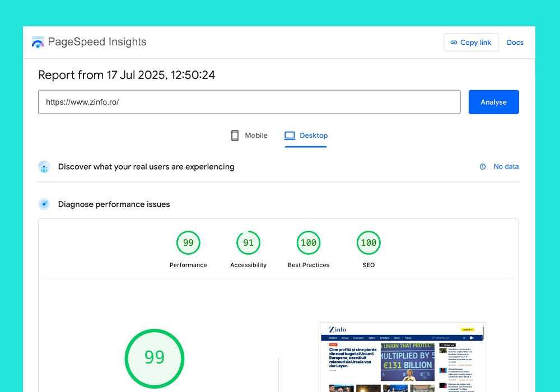The image size is (560, 392).
Task: Click the diagnose performance issues icon
Action: pos(44,204)
